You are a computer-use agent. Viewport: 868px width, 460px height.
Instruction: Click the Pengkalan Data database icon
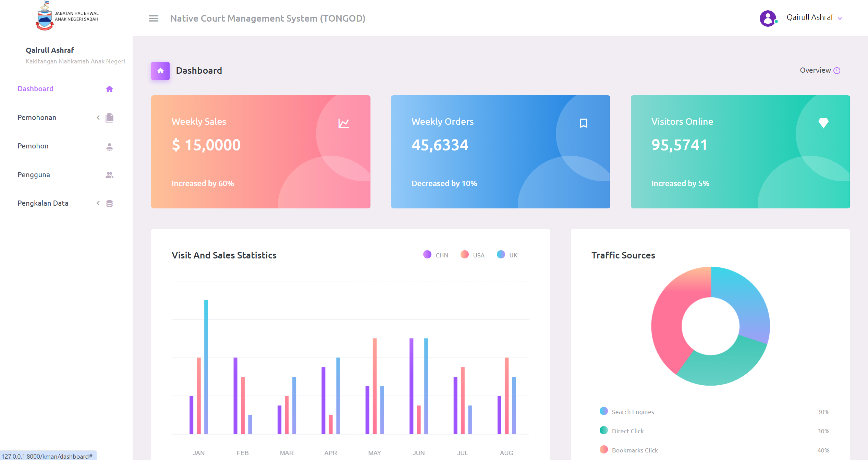coord(109,204)
